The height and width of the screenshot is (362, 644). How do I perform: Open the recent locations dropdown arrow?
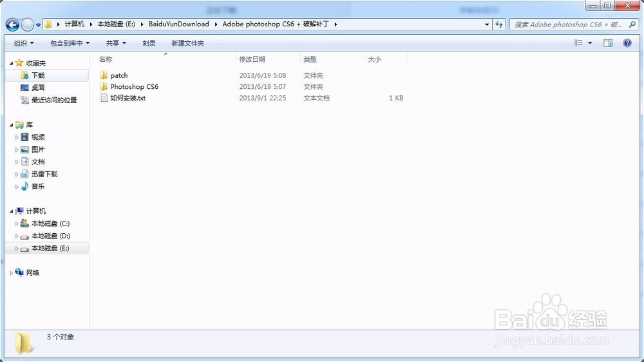click(38, 25)
